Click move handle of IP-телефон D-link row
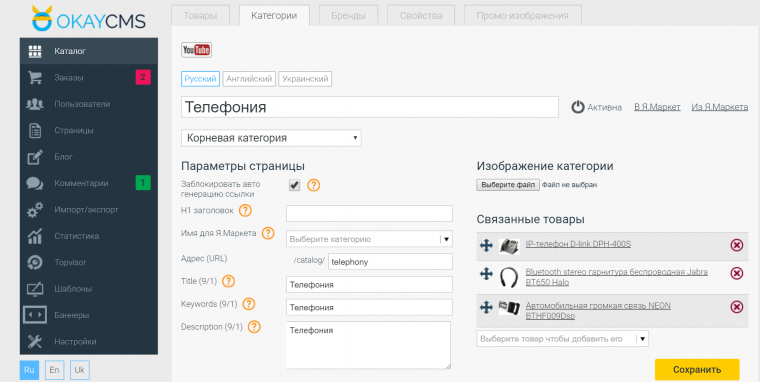This screenshot has width=760, height=382. click(x=486, y=245)
